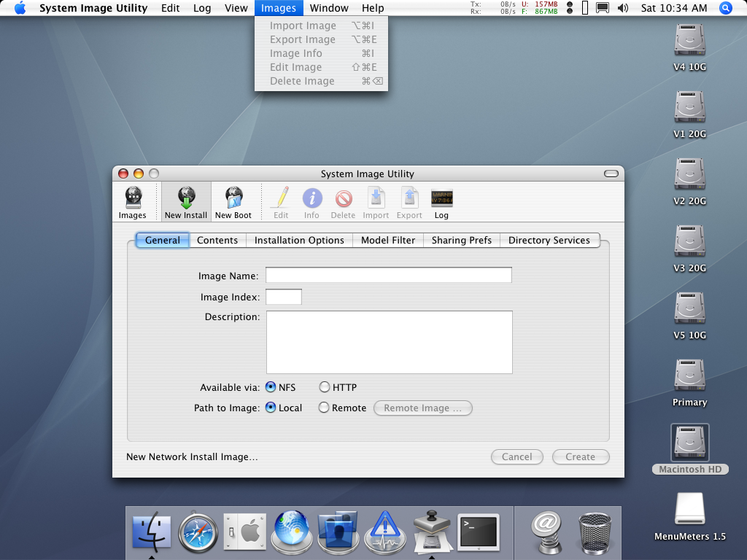Open the Help menu

(x=373, y=8)
